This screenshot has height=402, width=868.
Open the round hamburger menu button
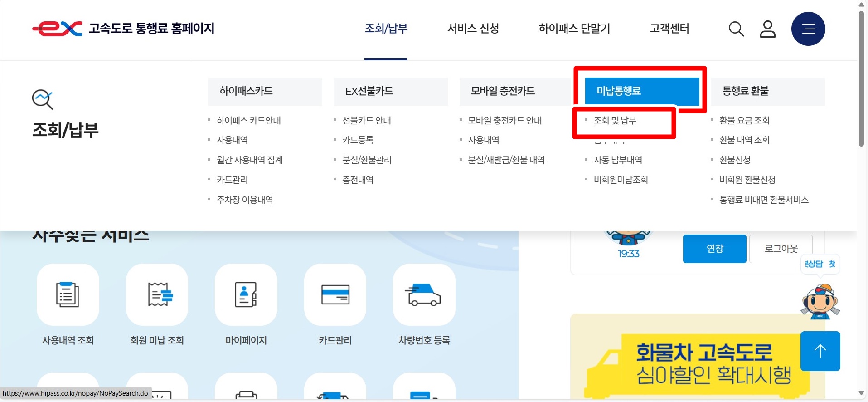(808, 29)
